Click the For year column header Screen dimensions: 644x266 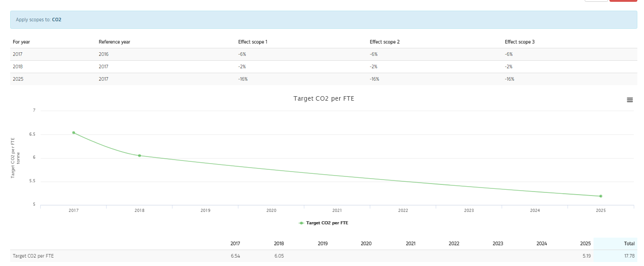click(21, 42)
